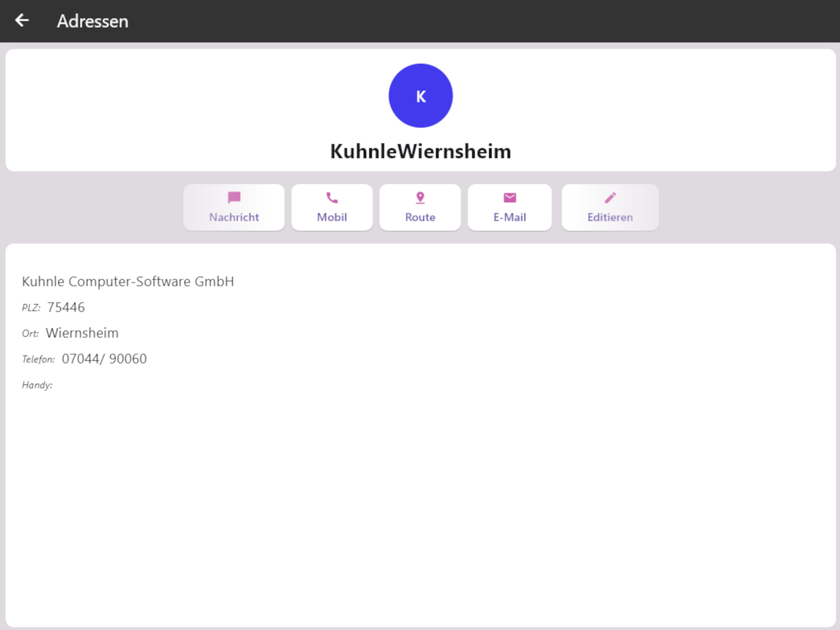The image size is (840, 630).
Task: Click the Telefon label
Action: [x=38, y=359]
